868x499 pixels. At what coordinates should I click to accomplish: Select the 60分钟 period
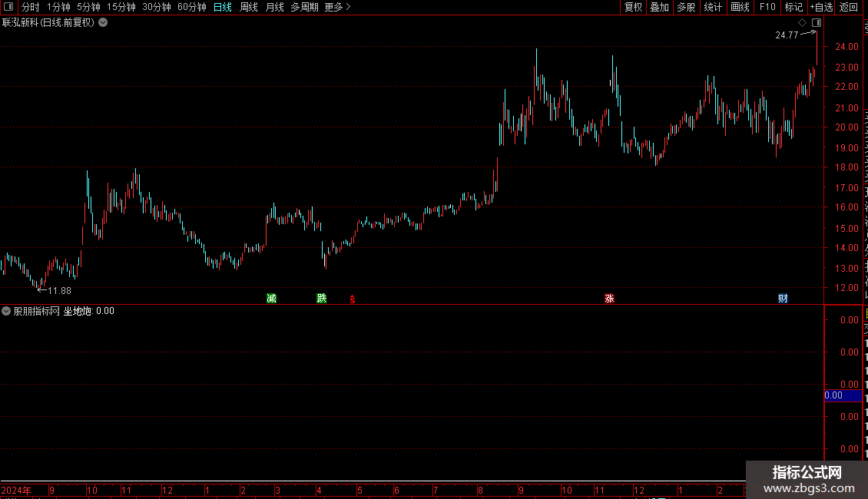pyautogui.click(x=192, y=7)
